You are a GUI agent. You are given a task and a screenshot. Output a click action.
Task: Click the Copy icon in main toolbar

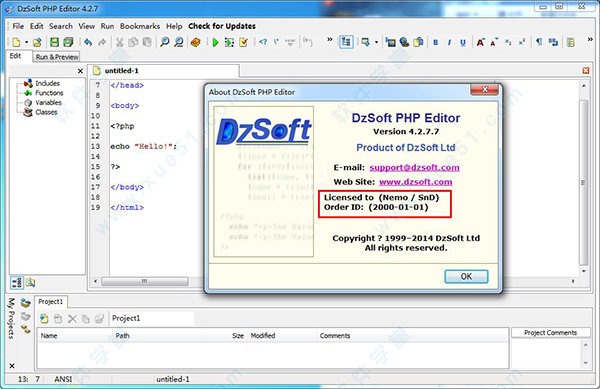coord(133,42)
